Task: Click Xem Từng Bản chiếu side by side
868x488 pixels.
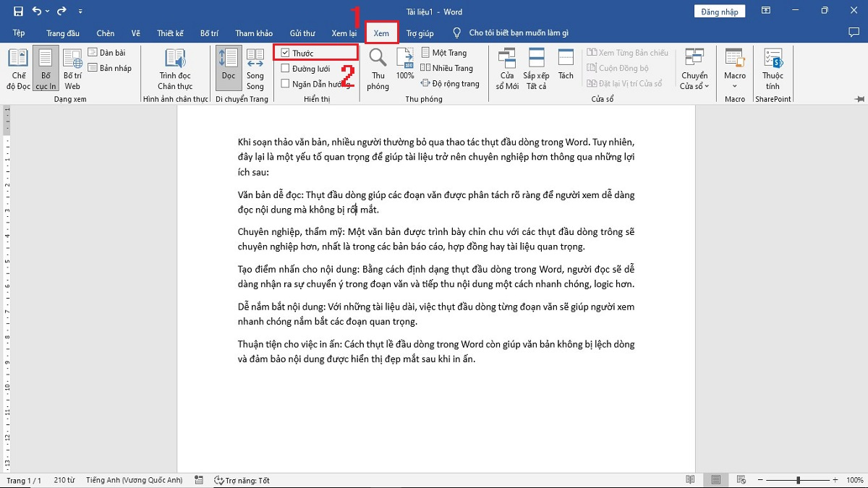Action: coord(628,53)
